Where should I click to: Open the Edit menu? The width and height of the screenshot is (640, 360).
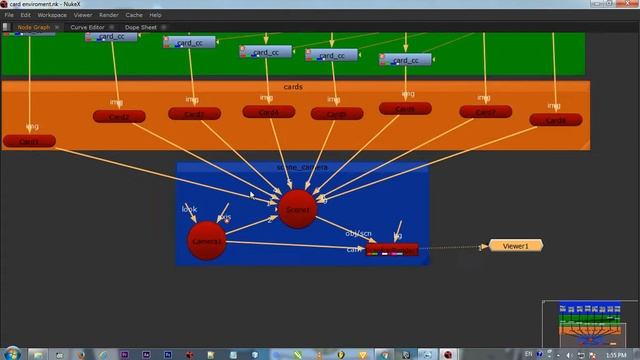[25, 15]
